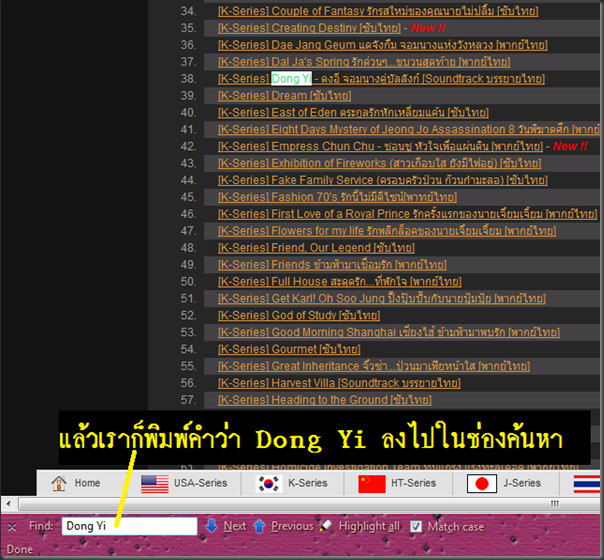Open Eight Days Mystery of Jeong Jo link

pos(409,130)
